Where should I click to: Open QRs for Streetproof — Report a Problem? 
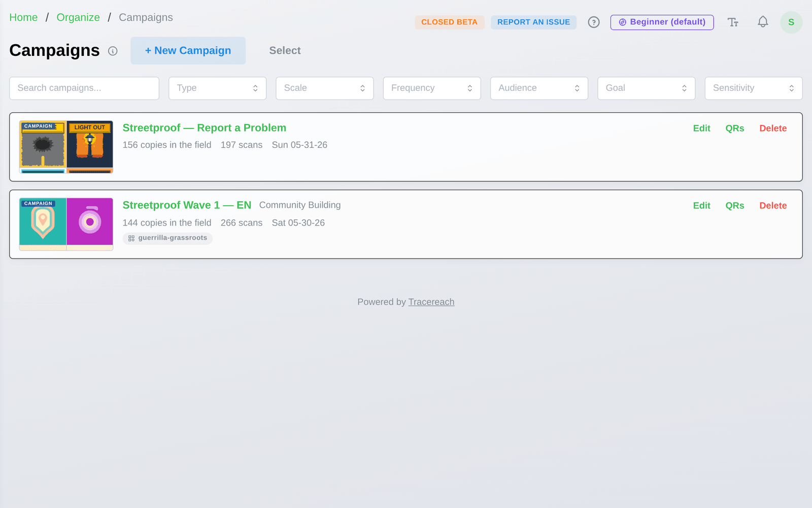pos(734,129)
